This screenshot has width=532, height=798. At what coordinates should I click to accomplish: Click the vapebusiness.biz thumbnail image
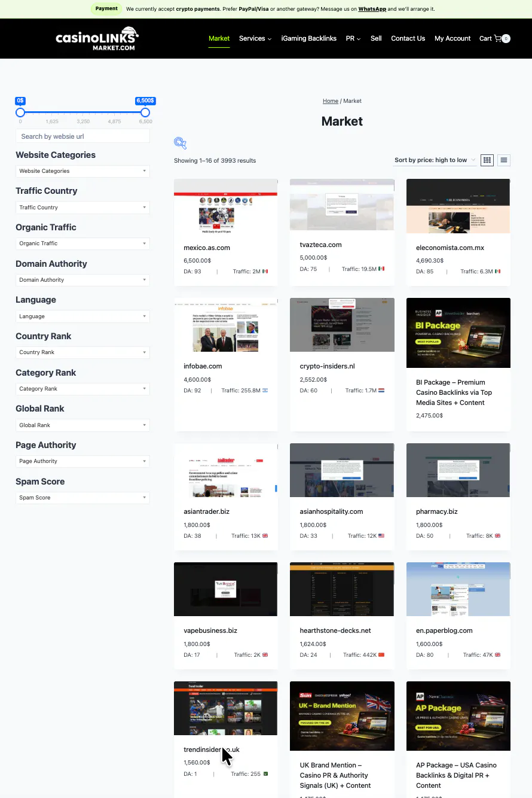pyautogui.click(x=225, y=589)
